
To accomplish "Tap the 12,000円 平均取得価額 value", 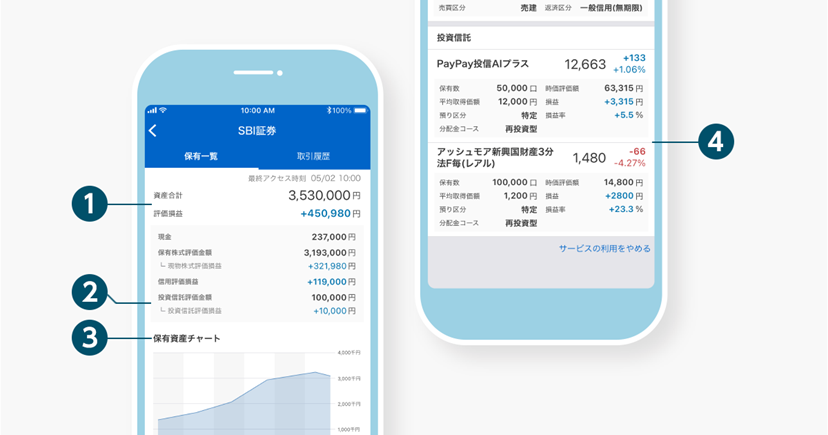I will [x=518, y=102].
